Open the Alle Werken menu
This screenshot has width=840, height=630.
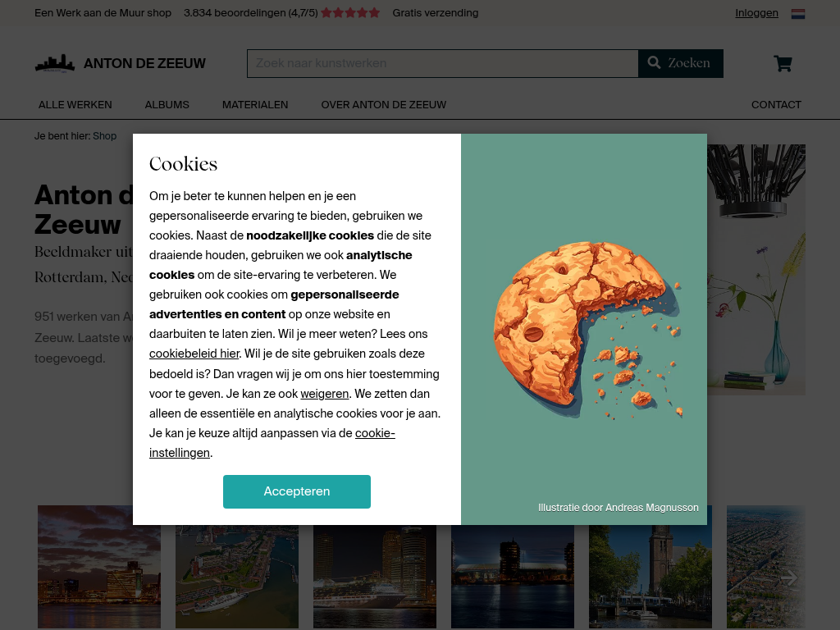[x=75, y=104]
